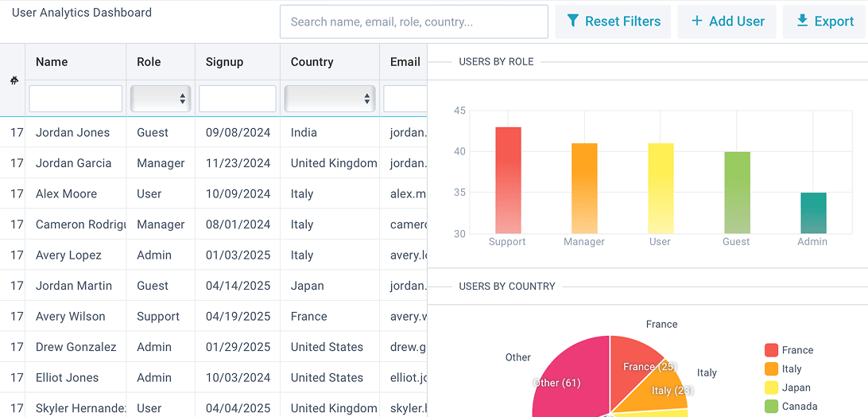Toggle Italy in the pie chart legend

tap(791, 369)
